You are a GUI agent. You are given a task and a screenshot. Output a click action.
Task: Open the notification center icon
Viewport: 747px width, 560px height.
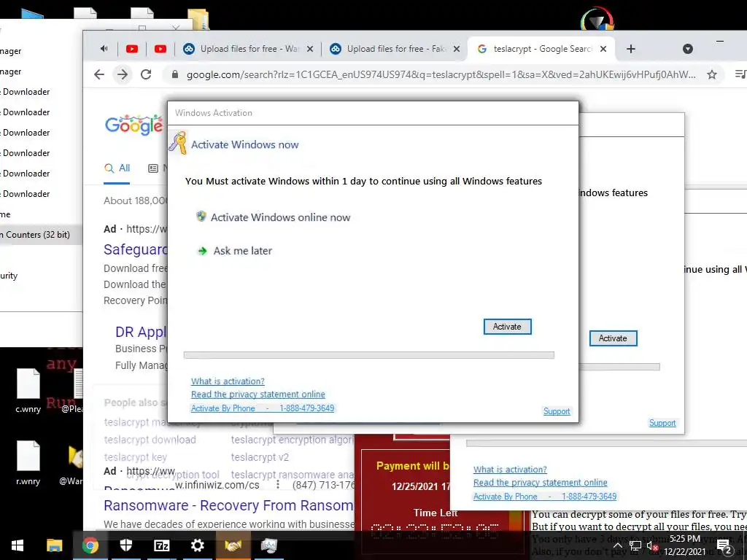724,547
